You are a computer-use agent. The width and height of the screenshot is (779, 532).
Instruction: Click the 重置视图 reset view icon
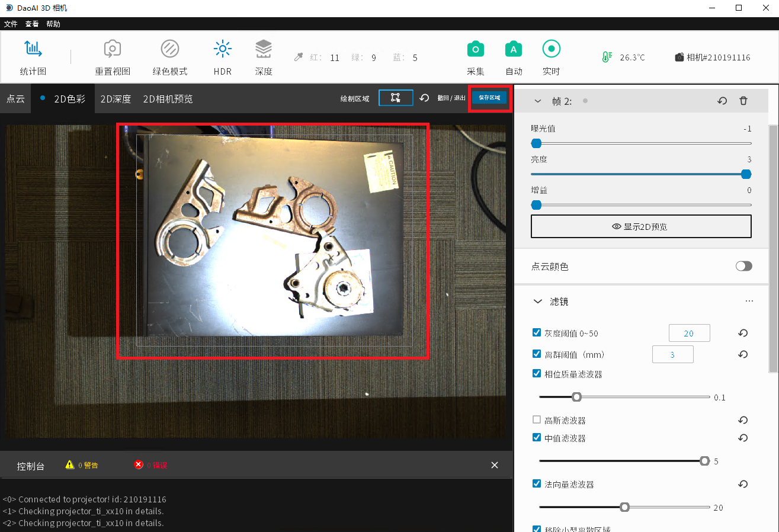(x=113, y=50)
